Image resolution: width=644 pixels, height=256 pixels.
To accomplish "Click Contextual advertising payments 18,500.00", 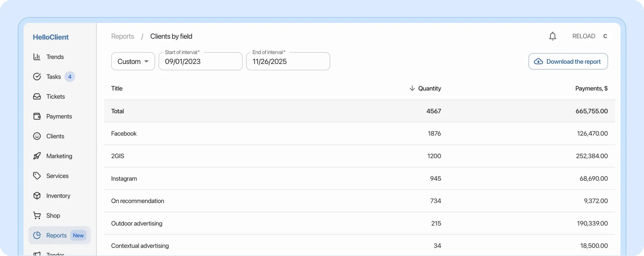I will pyautogui.click(x=594, y=246).
